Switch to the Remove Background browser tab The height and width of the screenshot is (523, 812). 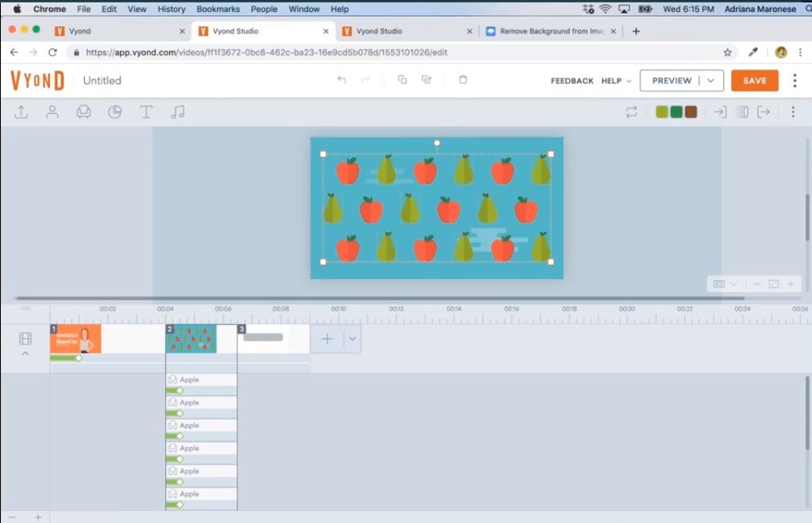coord(551,31)
